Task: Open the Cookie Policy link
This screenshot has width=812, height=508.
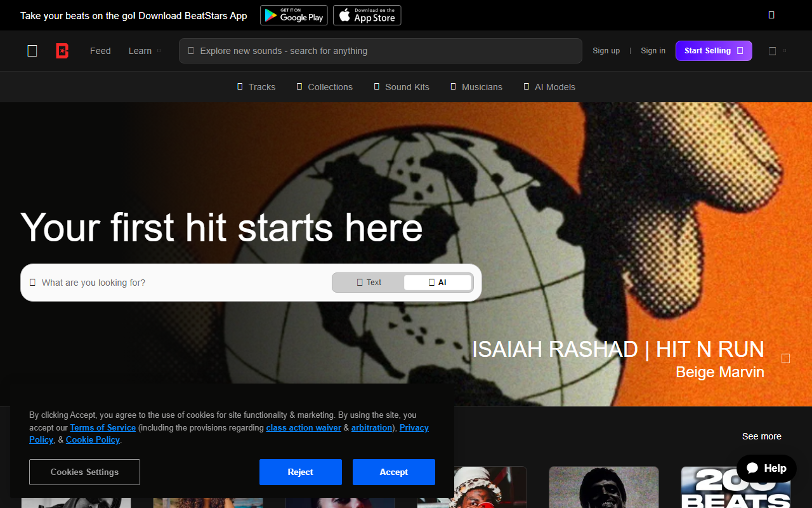Action: 93,440
